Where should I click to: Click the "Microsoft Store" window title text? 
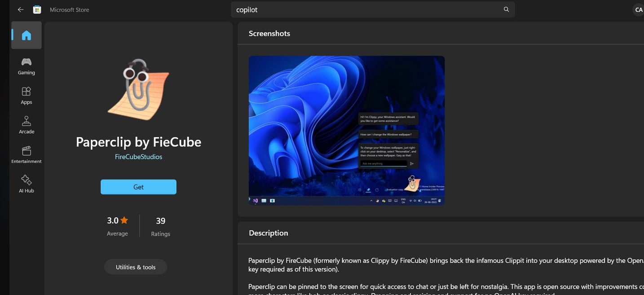(x=70, y=9)
